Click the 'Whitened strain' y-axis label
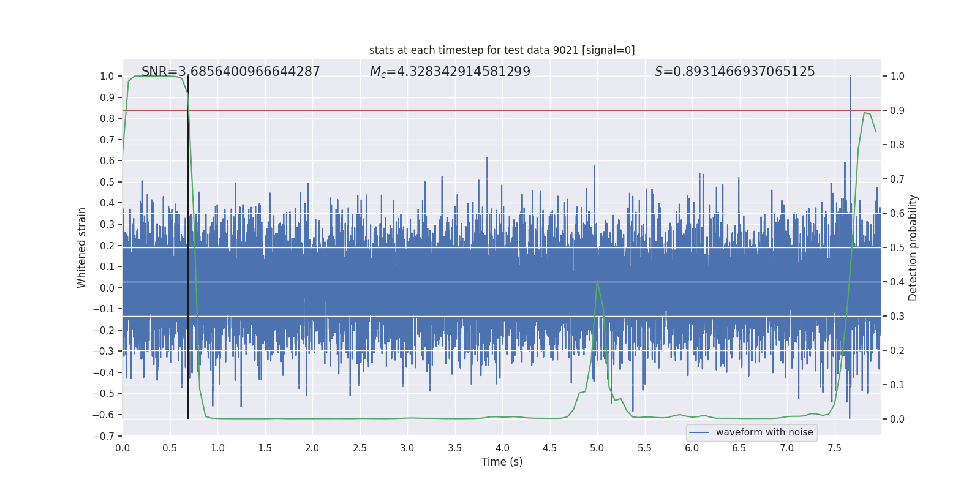Image resolution: width=980 pixels, height=490 pixels. click(x=82, y=247)
